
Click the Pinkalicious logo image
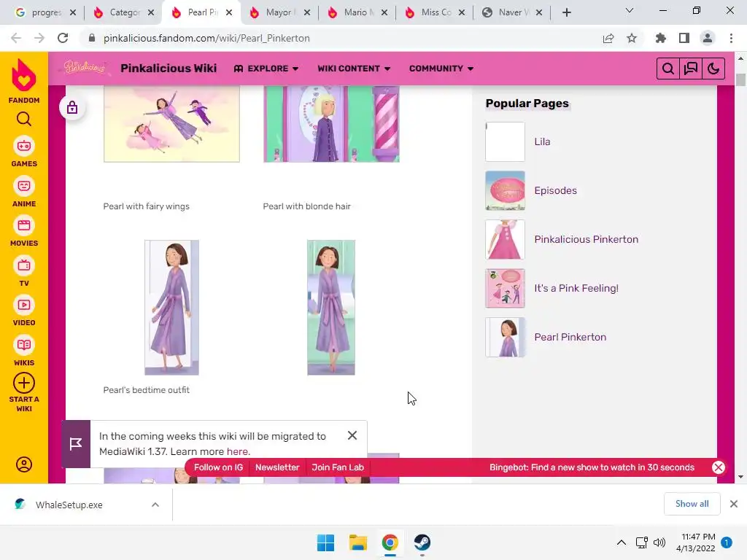pyautogui.click(x=85, y=68)
